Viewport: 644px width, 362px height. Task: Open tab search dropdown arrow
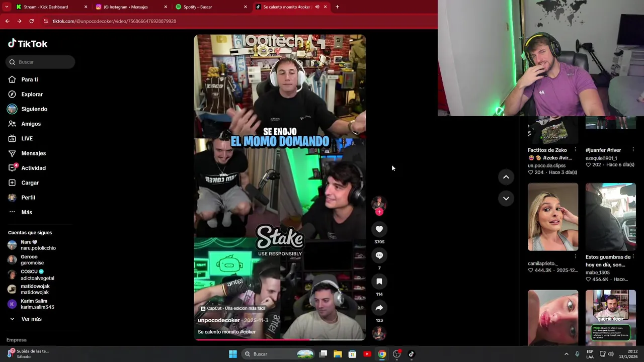(x=7, y=7)
